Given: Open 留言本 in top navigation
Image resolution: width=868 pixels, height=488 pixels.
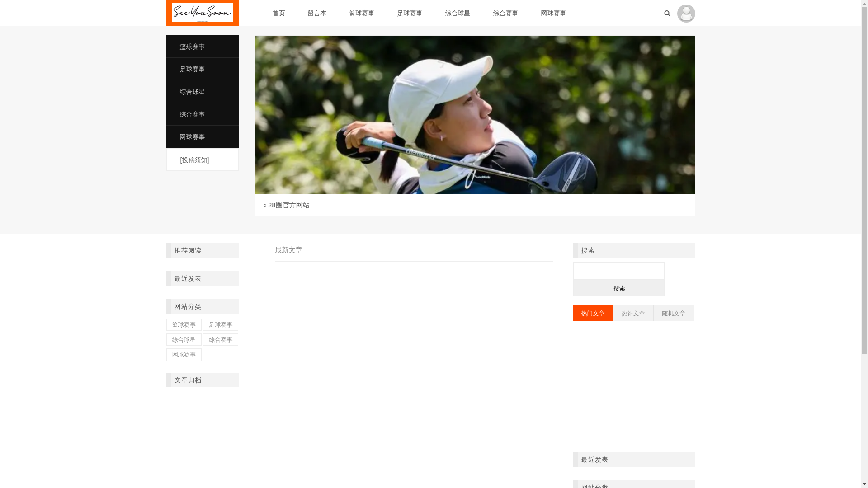Looking at the screenshot, I should pos(317,13).
